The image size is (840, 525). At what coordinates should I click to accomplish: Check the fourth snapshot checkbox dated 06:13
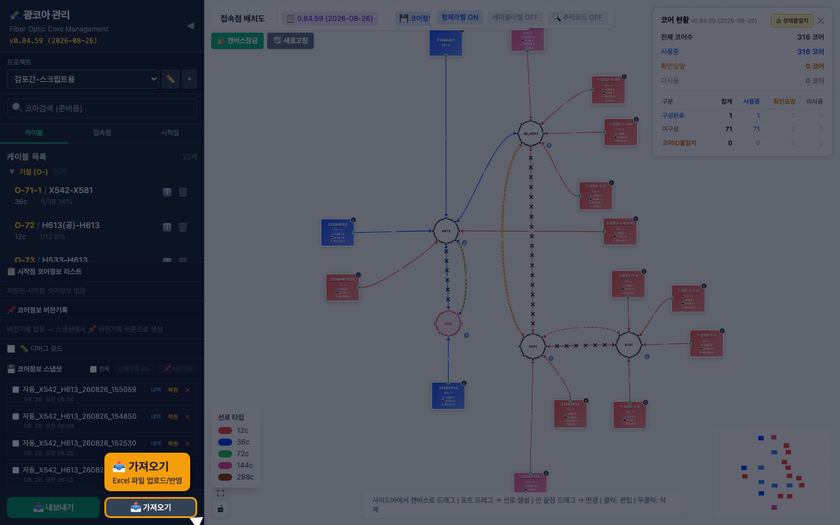pyautogui.click(x=16, y=470)
